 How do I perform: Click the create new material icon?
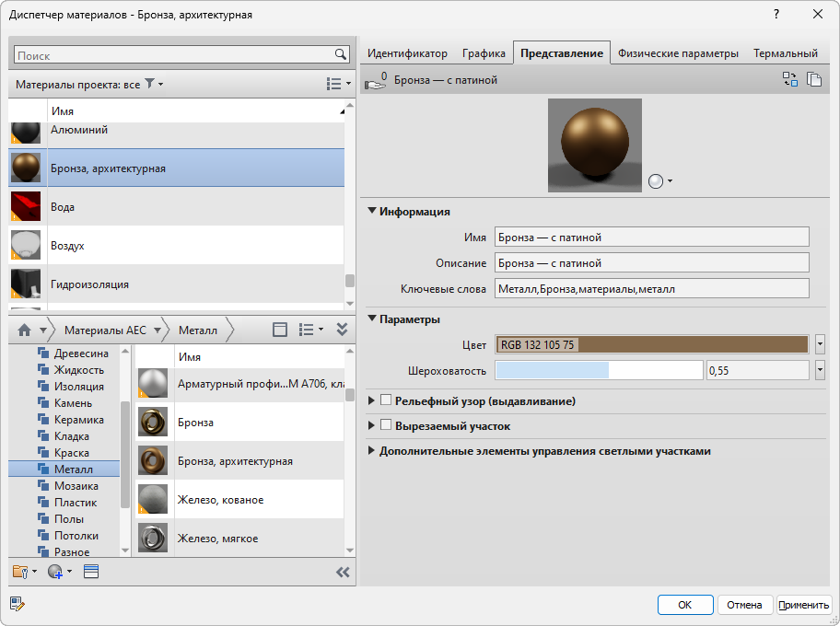pos(59,572)
